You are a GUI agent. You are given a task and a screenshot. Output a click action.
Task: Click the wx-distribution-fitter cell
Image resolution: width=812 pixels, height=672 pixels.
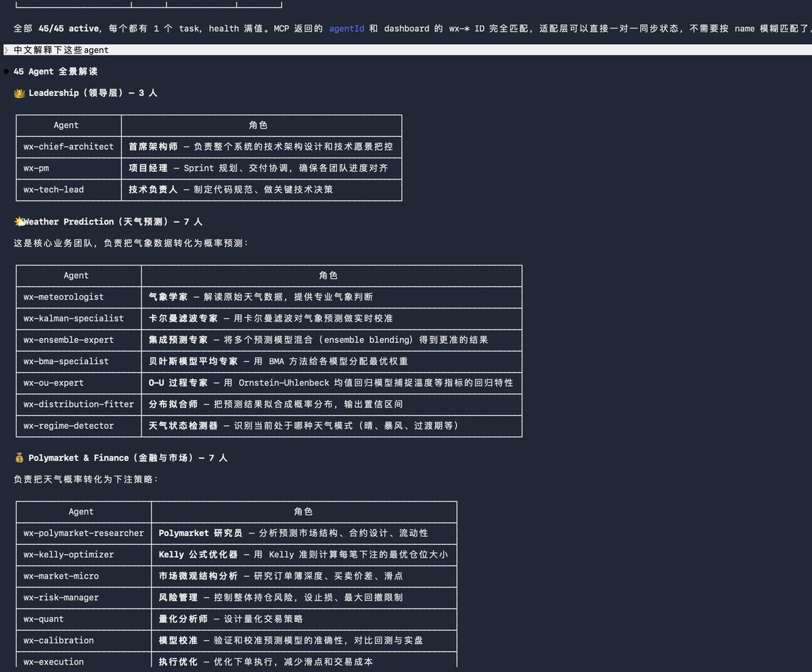tap(78, 404)
